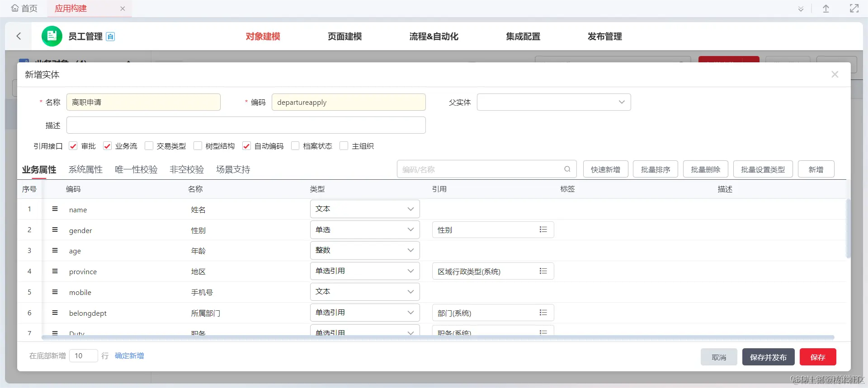Click the empty 描述 input field

[x=246, y=125]
